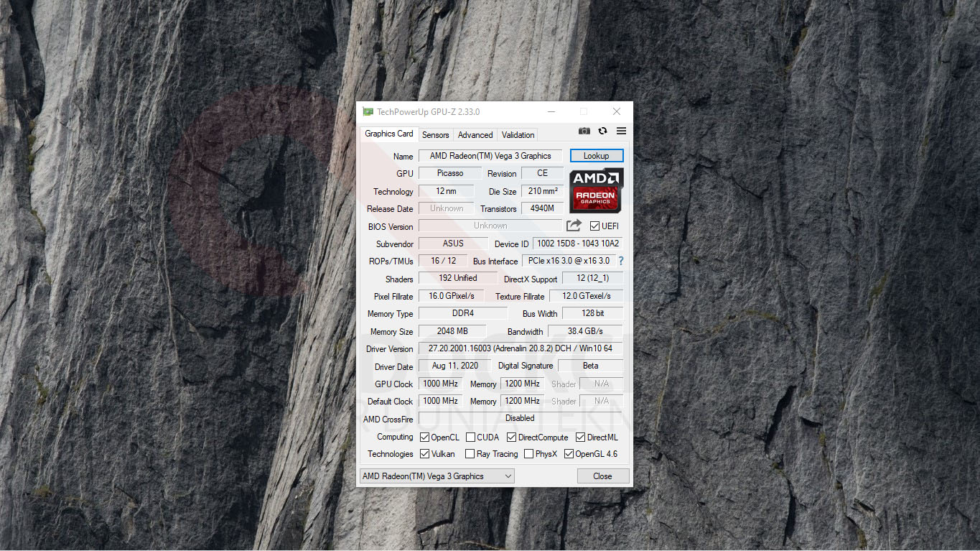Viewport: 980px width, 551px height.
Task: Click the Memory Type field showing DDR4
Action: click(x=463, y=313)
